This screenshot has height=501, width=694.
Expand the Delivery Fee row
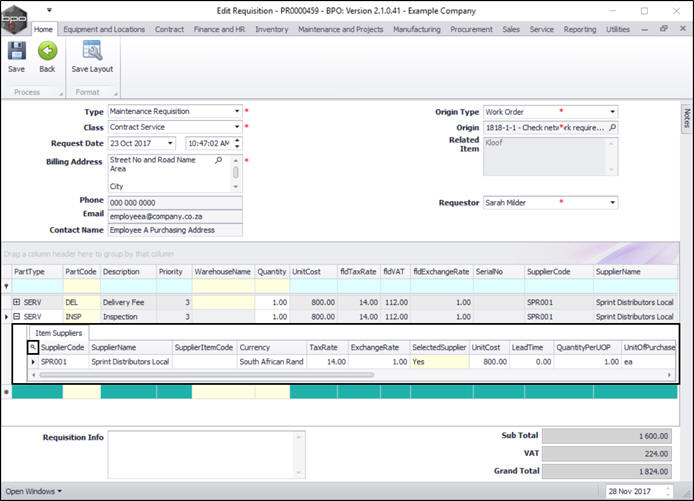click(x=16, y=301)
